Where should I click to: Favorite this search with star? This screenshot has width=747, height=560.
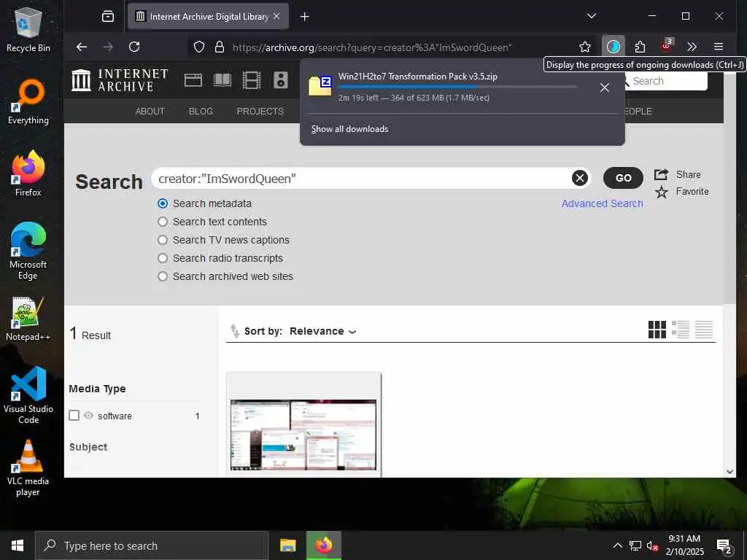(x=682, y=192)
